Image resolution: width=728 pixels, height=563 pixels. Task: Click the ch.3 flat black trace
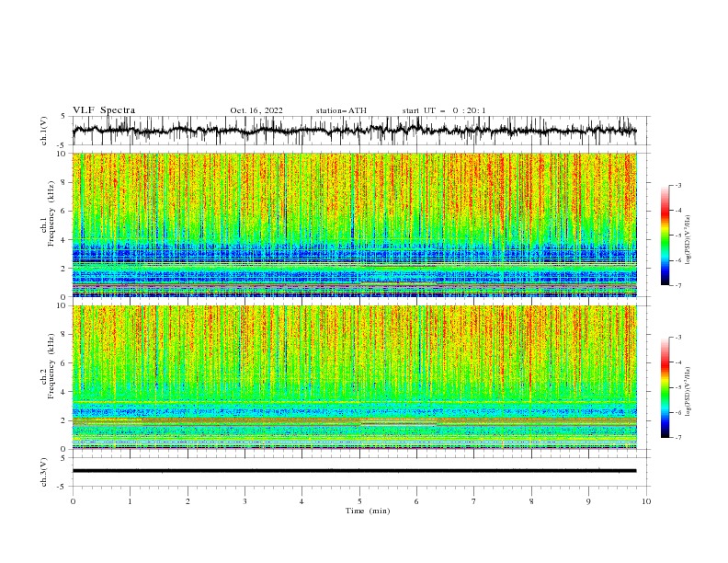pos(355,471)
